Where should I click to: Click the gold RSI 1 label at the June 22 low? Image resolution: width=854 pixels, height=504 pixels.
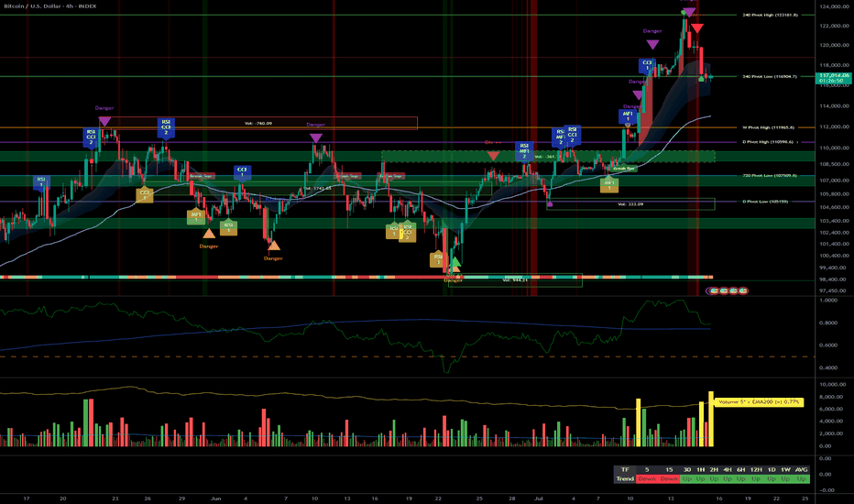pyautogui.click(x=437, y=259)
